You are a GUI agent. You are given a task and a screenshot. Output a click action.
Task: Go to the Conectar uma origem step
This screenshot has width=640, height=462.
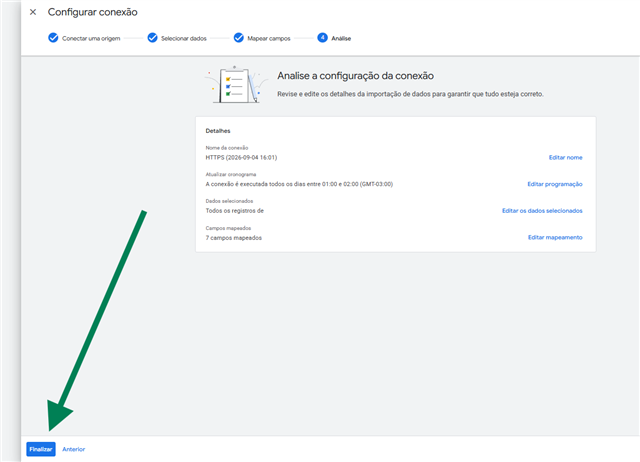(x=91, y=38)
